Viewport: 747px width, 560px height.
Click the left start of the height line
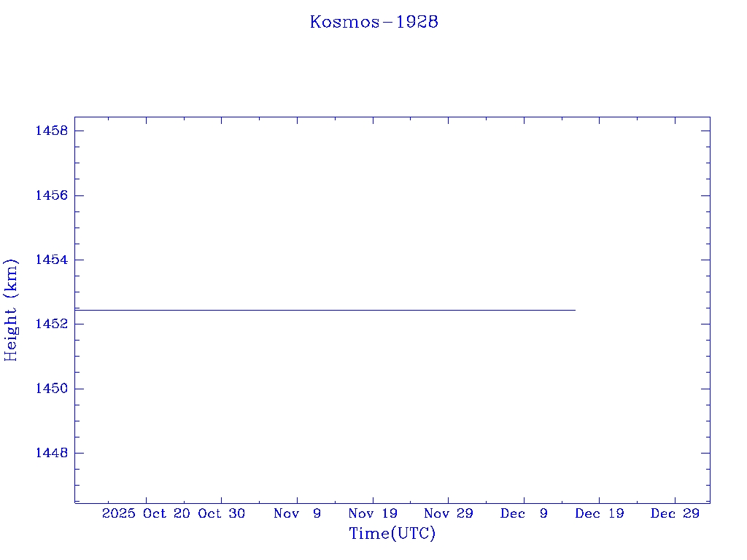[x=77, y=310]
